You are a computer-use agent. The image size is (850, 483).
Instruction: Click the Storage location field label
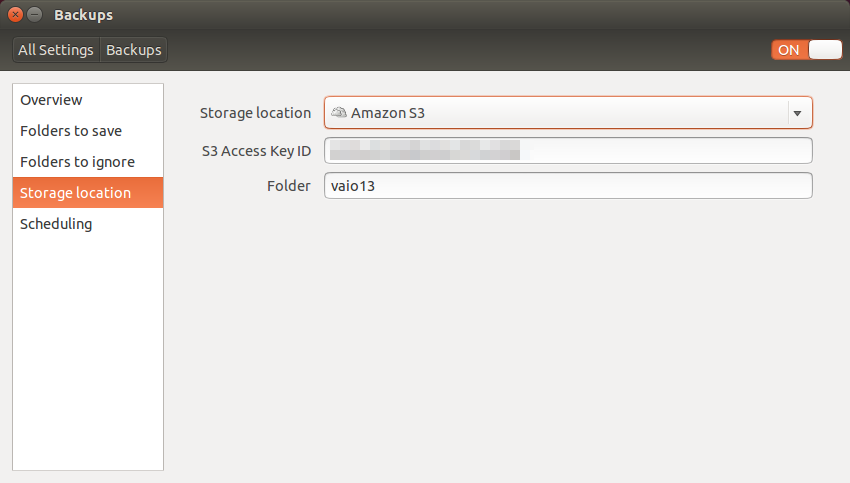255,113
